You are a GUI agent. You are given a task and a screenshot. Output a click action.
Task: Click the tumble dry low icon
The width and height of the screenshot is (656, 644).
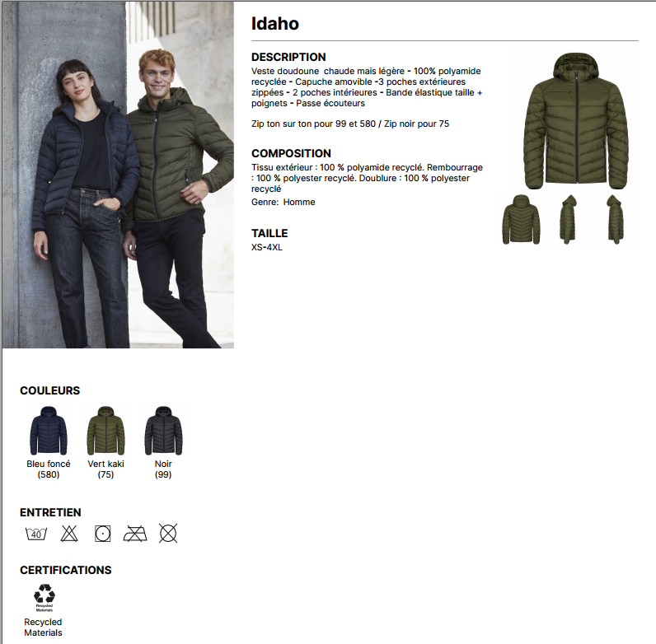(102, 534)
